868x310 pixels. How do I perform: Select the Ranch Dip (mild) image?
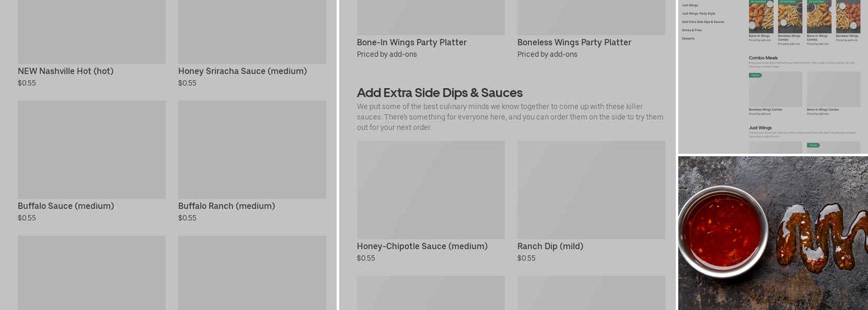pyautogui.click(x=591, y=190)
